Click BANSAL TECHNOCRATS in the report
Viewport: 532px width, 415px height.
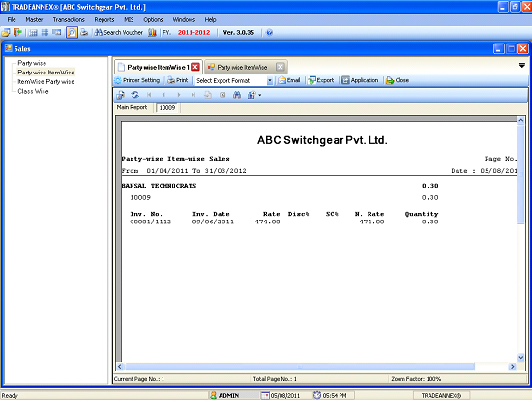click(160, 186)
